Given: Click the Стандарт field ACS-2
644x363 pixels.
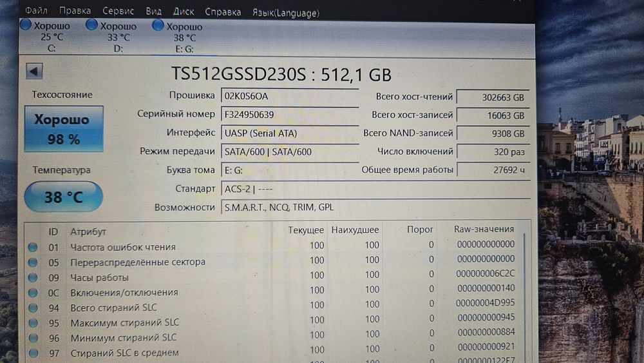Looking at the screenshot, I should [375, 189].
